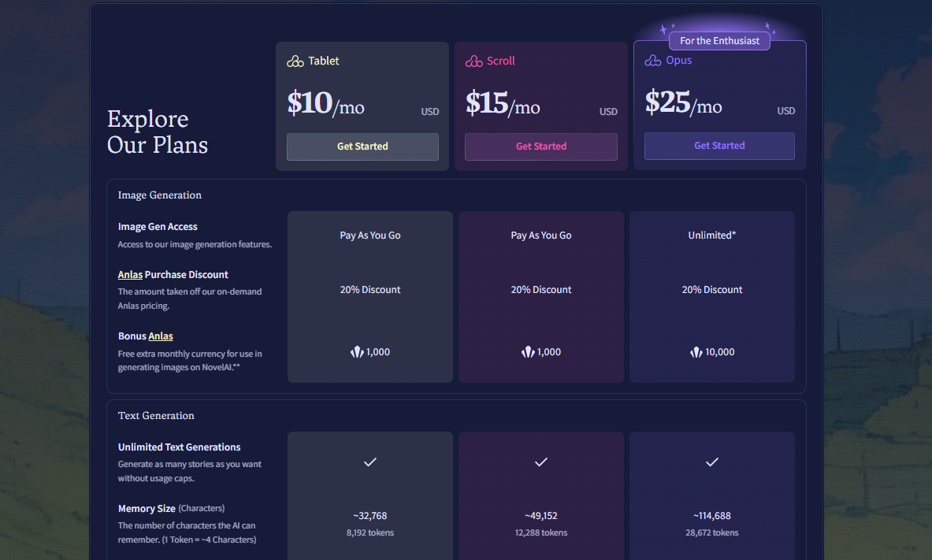Click 20% Discount in the Opus column

pos(712,290)
